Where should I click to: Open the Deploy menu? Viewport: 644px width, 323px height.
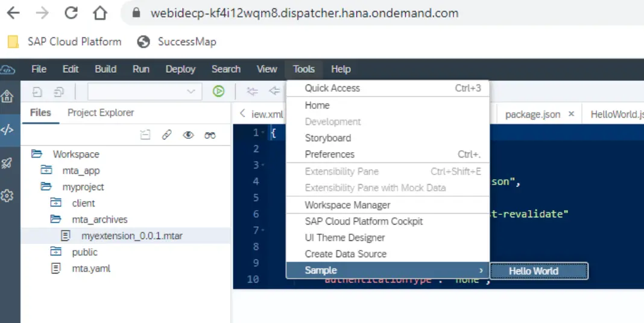[180, 69]
